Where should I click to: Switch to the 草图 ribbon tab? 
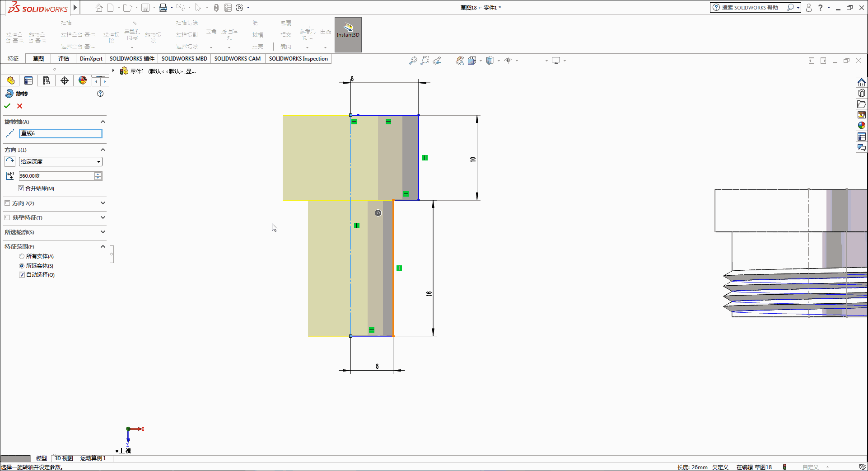click(x=38, y=59)
